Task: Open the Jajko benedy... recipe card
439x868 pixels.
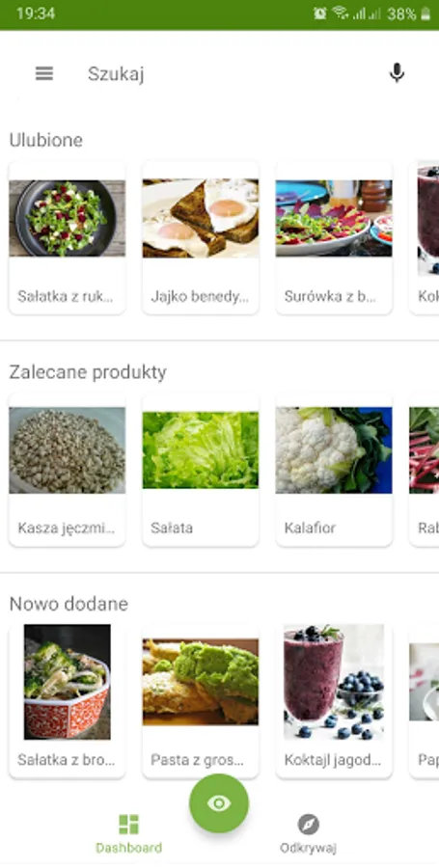Action: click(x=201, y=238)
